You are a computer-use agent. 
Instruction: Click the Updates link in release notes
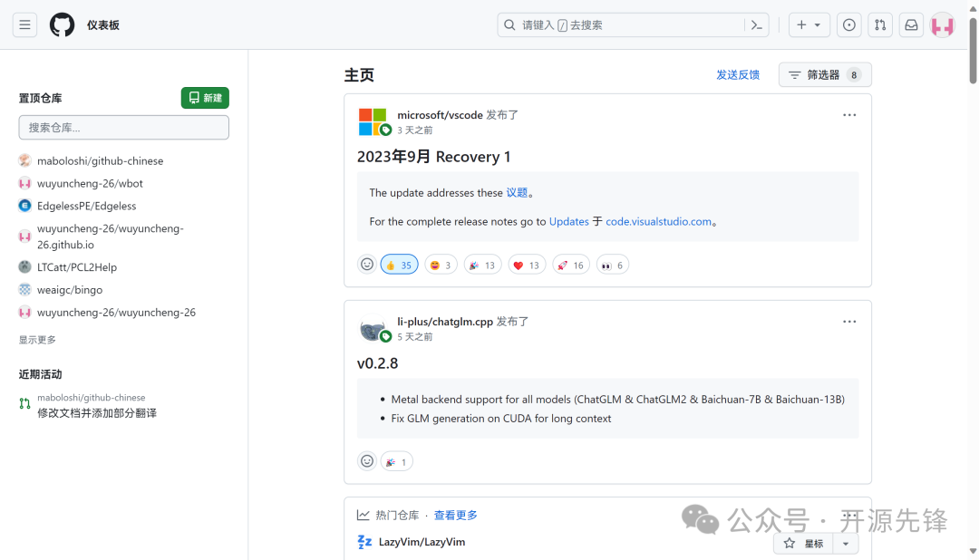(568, 222)
